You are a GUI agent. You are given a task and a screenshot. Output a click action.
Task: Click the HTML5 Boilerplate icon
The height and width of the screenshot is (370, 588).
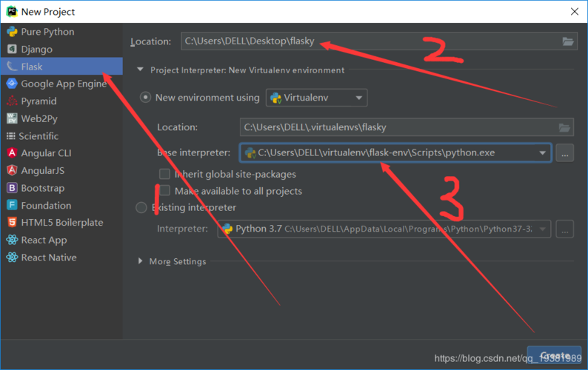[x=12, y=222]
